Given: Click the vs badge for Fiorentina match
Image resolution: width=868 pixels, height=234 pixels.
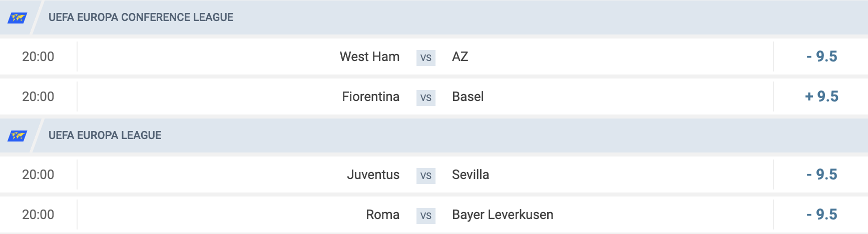Looking at the screenshot, I should pos(426,97).
